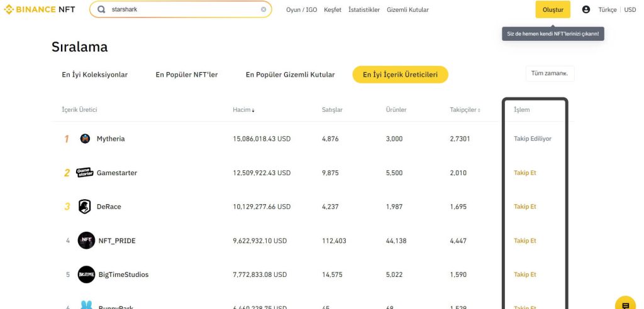Viewport: 644px width, 309px height.
Task: Click the search magnifier icon
Action: click(101, 9)
